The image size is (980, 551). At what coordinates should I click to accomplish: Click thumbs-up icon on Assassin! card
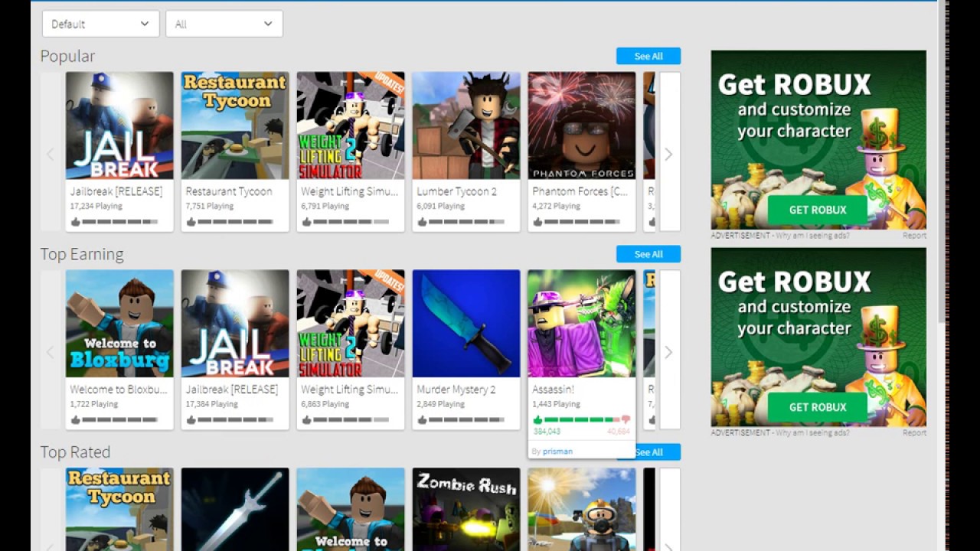coord(537,420)
